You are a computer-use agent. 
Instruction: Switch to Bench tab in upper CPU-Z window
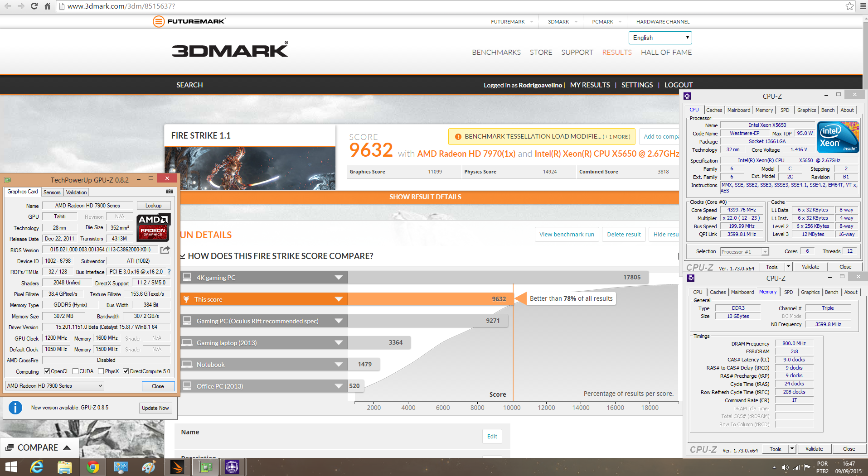(828, 110)
